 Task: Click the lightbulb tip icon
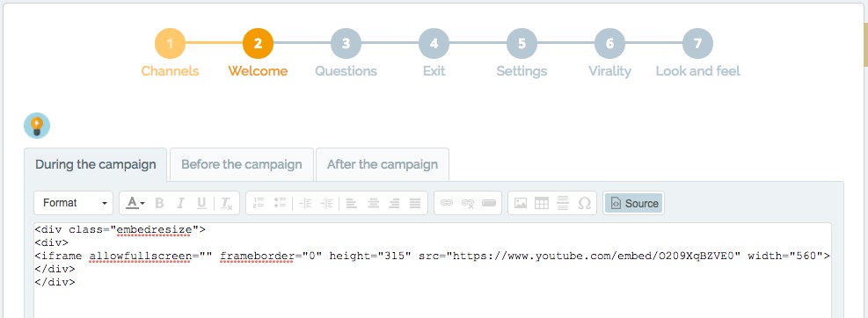coord(37,126)
